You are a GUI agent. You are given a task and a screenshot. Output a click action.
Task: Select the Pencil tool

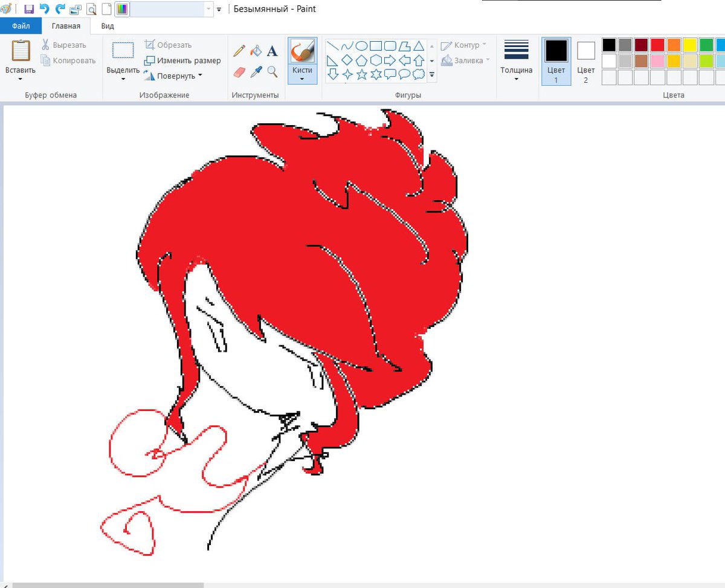click(x=239, y=51)
